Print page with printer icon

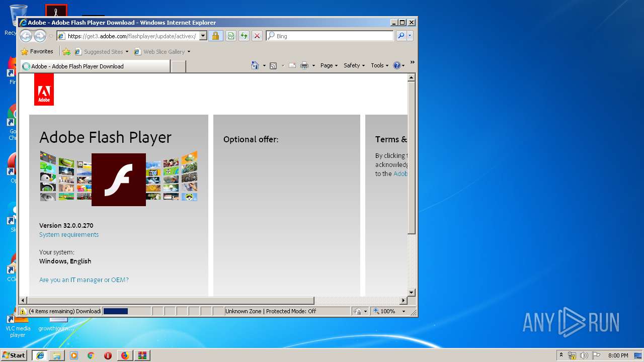pyautogui.click(x=304, y=65)
